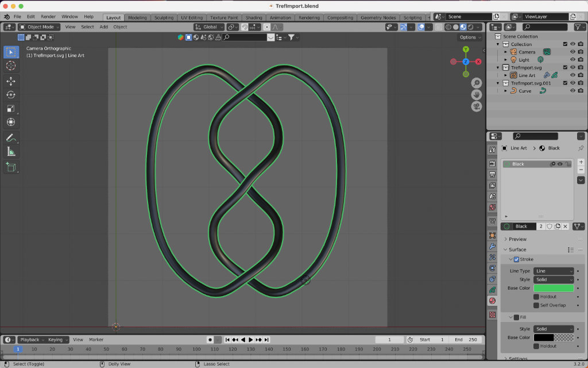
Task: Uncheck the Stroke checkbox
Action: (516, 259)
